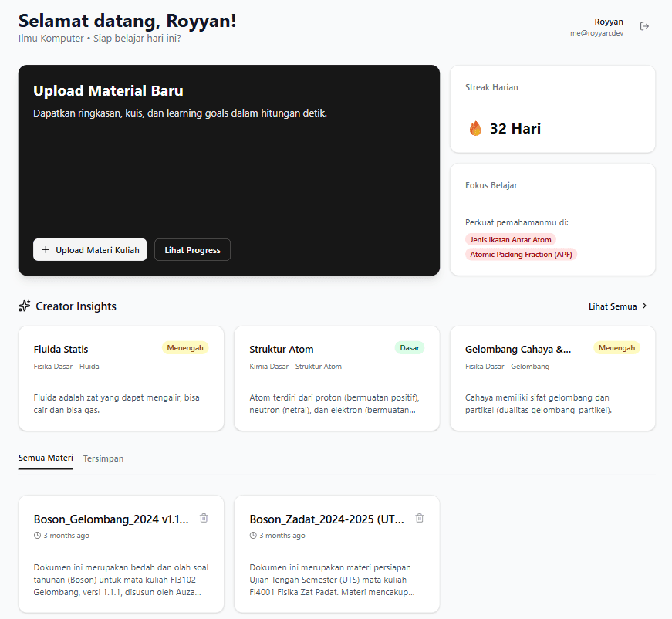Open the Lihat Semua link
The height and width of the screenshot is (619, 672).
613,306
